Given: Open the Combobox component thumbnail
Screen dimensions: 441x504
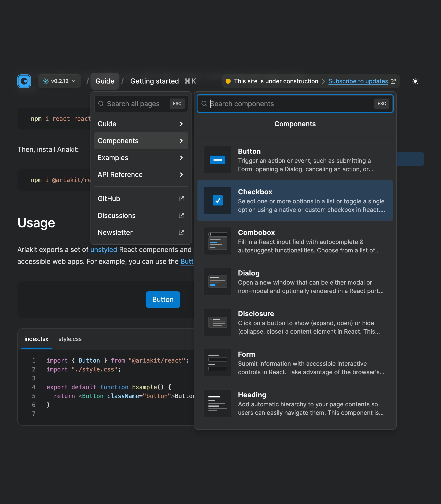Looking at the screenshot, I should [218, 241].
